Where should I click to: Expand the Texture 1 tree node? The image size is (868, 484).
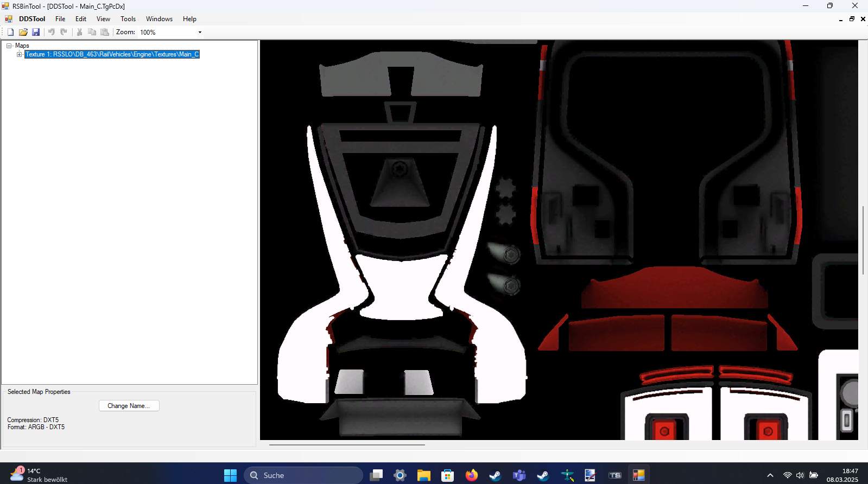[x=20, y=54]
